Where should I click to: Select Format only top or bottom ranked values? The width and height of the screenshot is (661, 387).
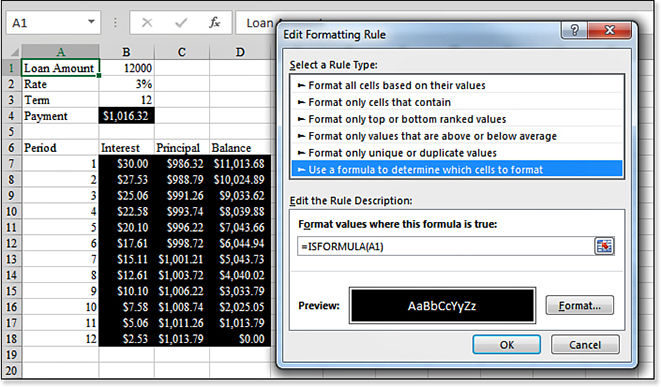[457, 119]
